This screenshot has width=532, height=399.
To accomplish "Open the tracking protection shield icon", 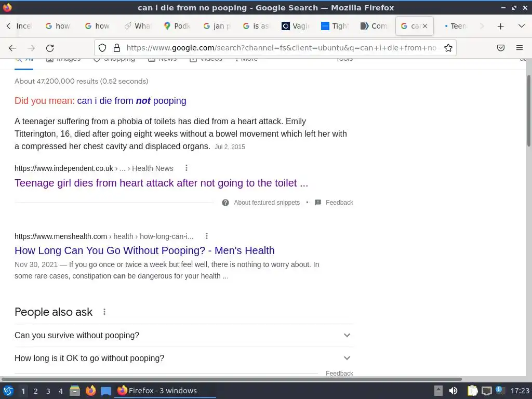I will 102,48.
